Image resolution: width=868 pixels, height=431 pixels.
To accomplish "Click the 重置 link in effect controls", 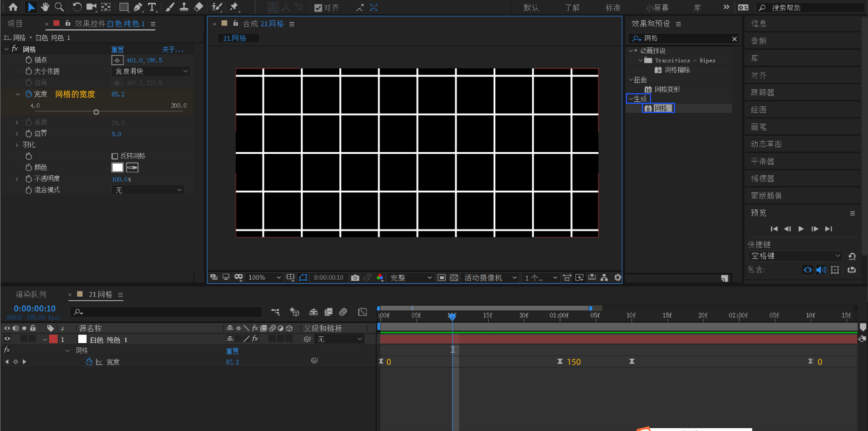I will 117,50.
